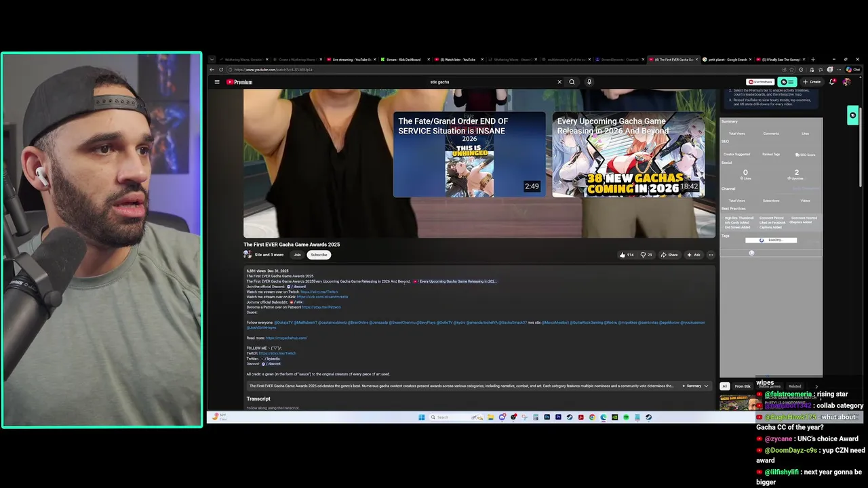This screenshot has width=868, height=488.
Task: Open the @GachaSmack07 mention
Action: tap(513, 323)
